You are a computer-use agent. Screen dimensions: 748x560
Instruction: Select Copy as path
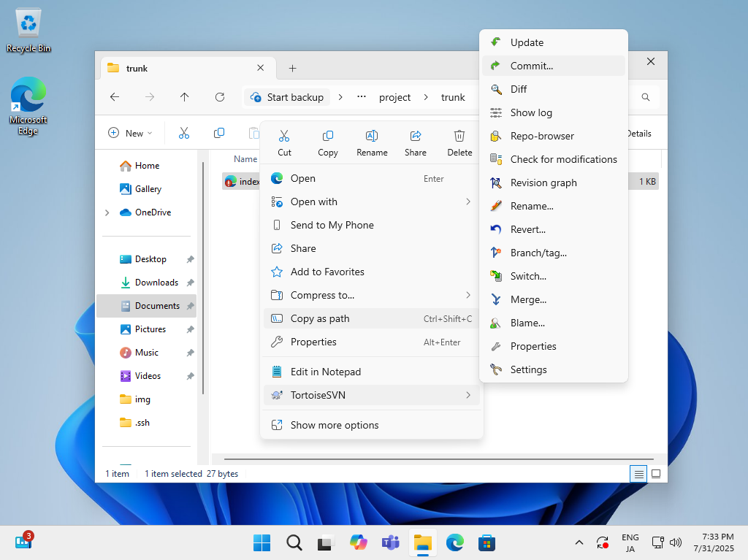(371, 318)
